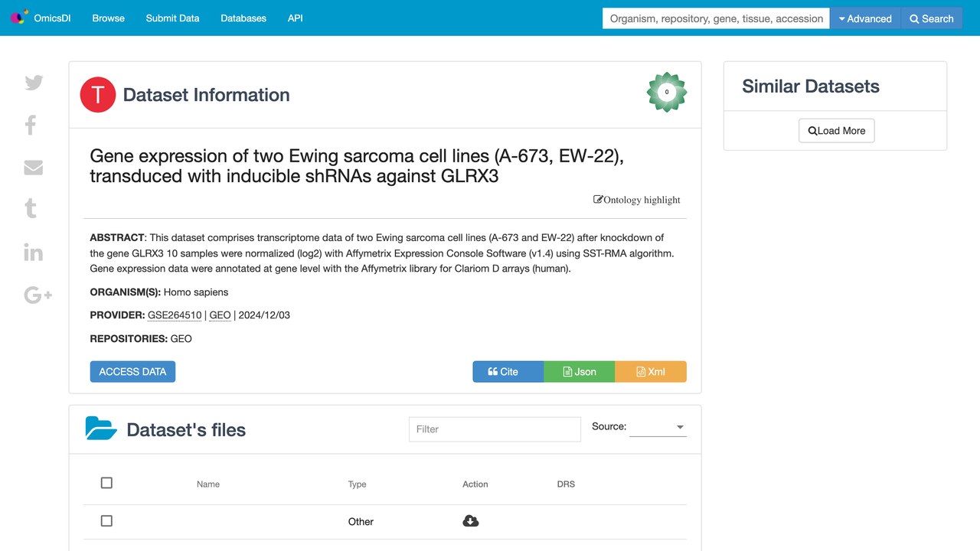Click the OmicsDI logo icon
980x551 pixels.
click(x=19, y=18)
